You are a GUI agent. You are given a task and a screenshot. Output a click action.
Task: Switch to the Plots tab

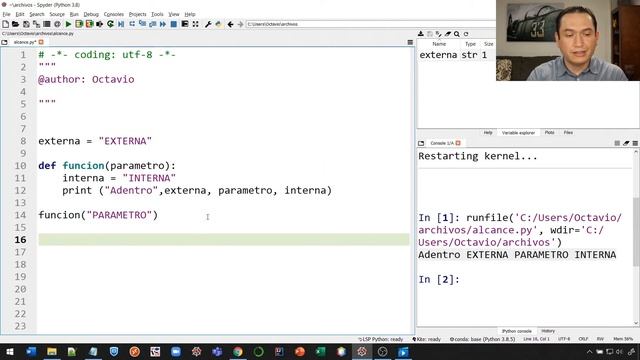point(549,133)
